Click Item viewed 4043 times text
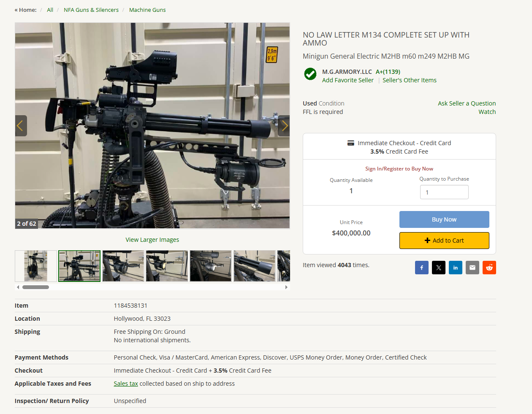Image resolution: width=532 pixels, height=414 pixels. [x=336, y=265]
